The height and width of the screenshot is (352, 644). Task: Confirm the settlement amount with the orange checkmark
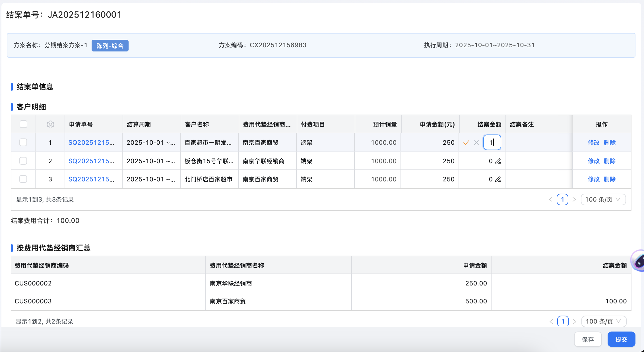tap(466, 143)
